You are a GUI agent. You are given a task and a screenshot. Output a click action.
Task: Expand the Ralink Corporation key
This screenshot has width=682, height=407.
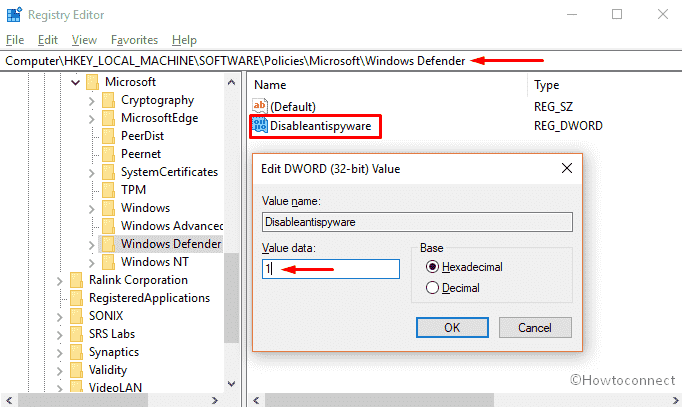(60, 281)
